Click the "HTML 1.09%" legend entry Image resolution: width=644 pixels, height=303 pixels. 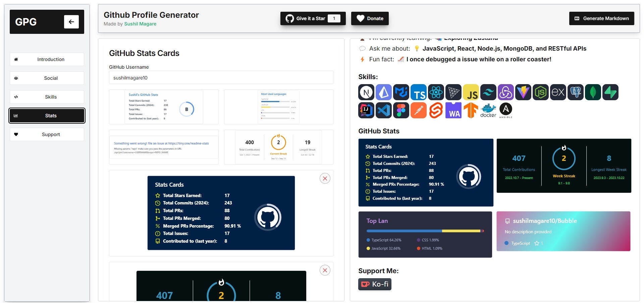pos(430,248)
